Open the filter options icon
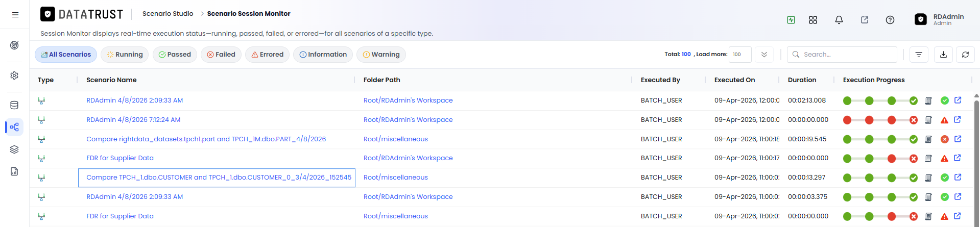Screen dimensions: 980x227 click(x=919, y=55)
